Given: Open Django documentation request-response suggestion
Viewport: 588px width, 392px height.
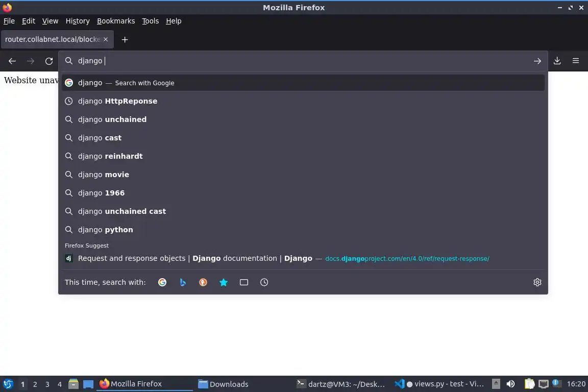Looking at the screenshot, I should pyautogui.click(x=303, y=258).
